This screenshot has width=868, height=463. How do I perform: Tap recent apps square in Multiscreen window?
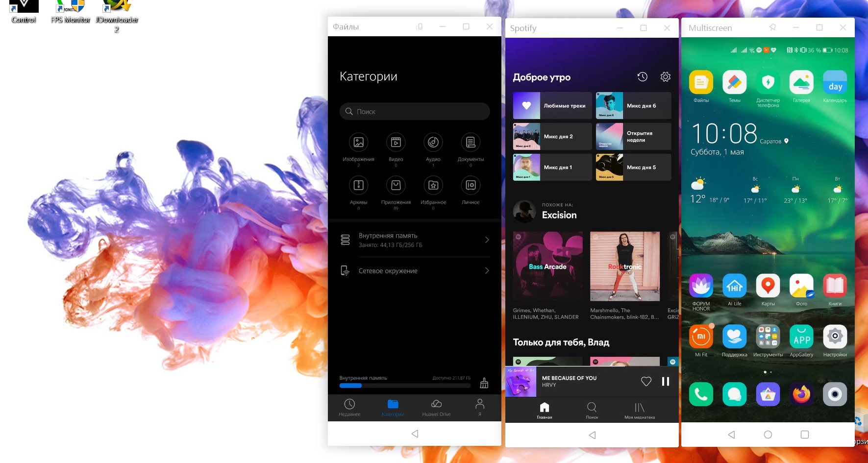[805, 435]
